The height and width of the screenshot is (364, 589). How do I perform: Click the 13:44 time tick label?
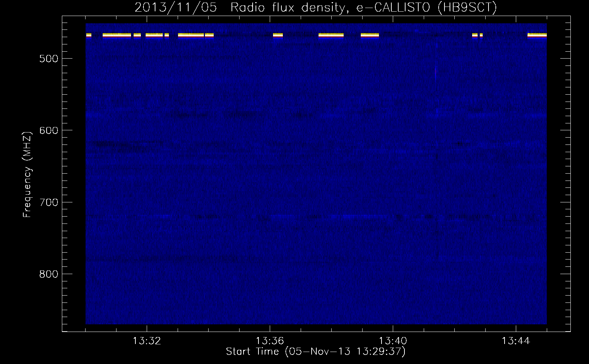pos(516,341)
